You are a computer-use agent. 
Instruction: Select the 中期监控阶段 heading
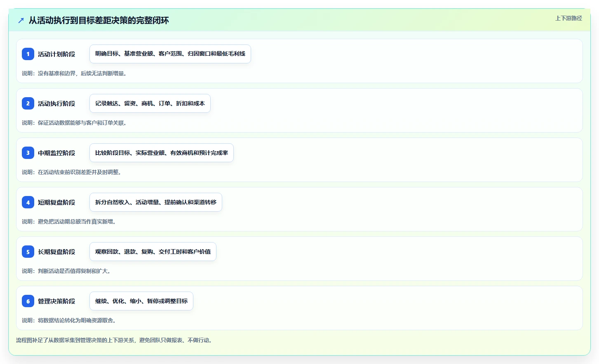point(56,153)
